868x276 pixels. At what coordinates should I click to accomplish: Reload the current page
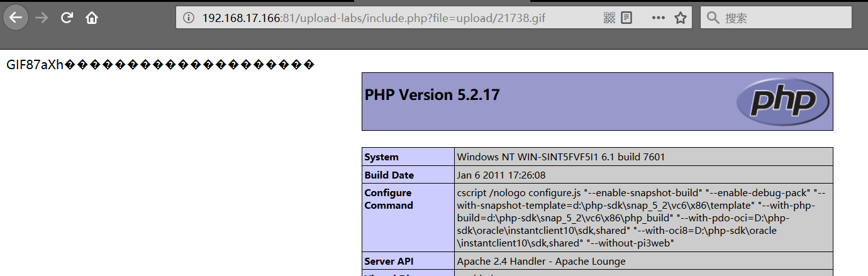[67, 18]
